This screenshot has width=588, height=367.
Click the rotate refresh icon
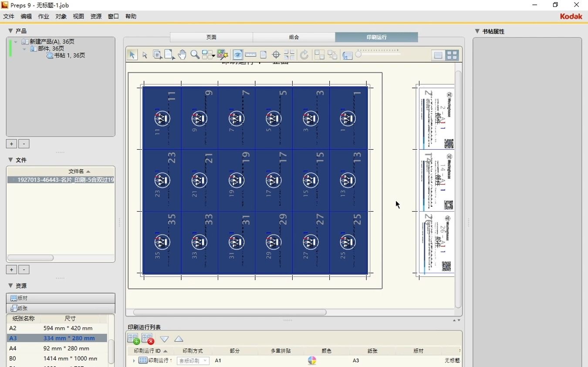coord(304,54)
